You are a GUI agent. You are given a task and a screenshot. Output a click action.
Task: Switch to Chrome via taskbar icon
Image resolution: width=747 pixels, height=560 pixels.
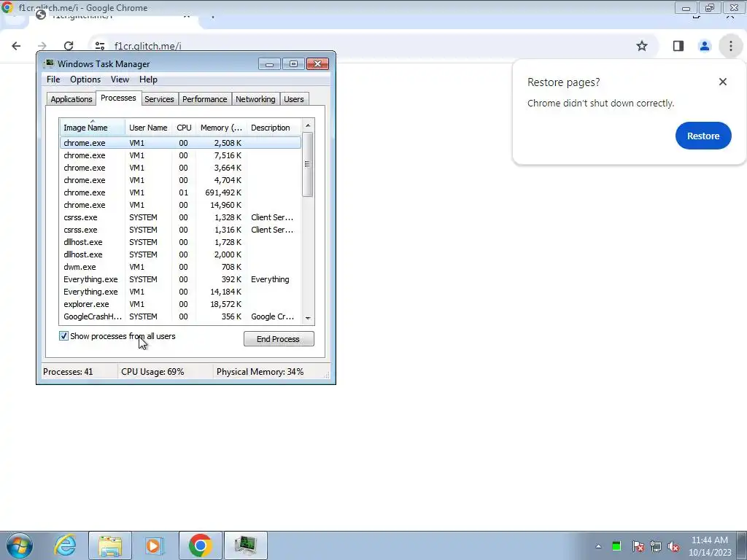click(x=200, y=545)
